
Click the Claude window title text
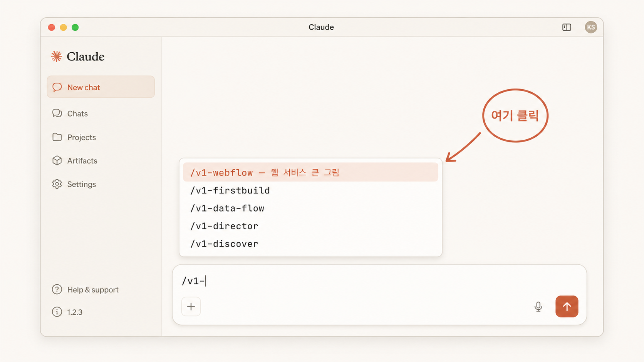321,27
